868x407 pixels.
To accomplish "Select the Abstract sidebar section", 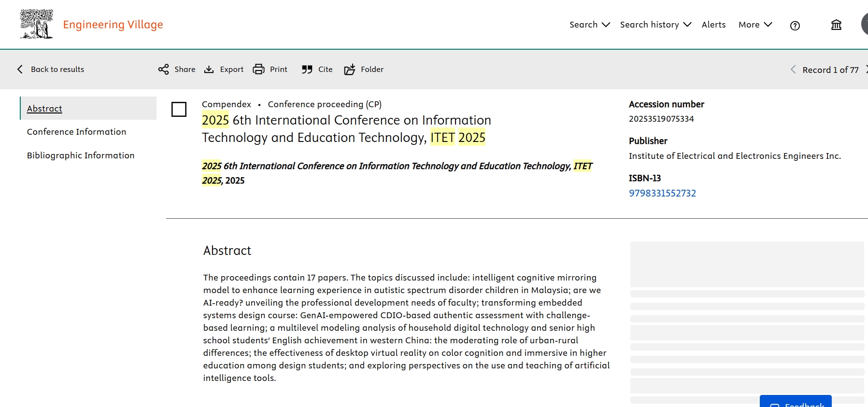I will click(x=44, y=109).
